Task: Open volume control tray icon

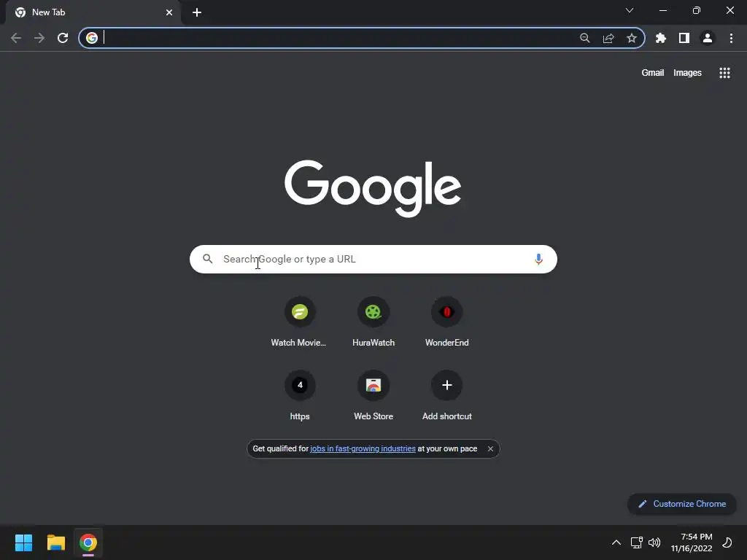Action: [x=654, y=542]
